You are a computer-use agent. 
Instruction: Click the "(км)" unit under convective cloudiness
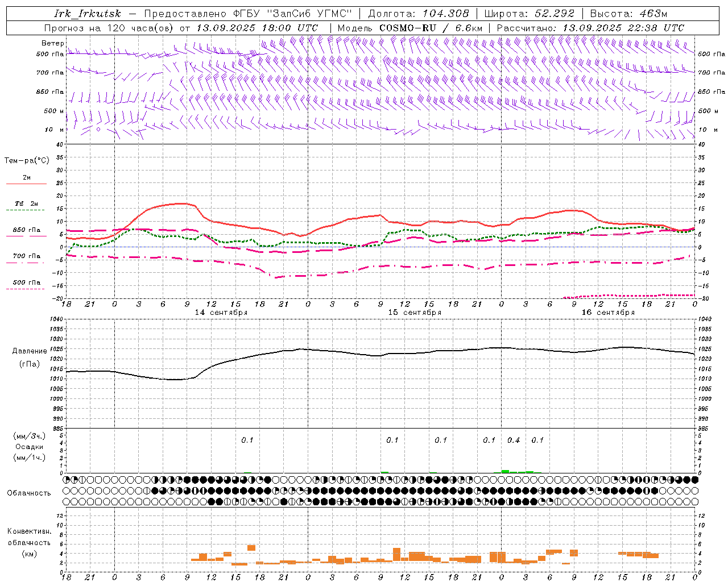pyautogui.click(x=29, y=554)
